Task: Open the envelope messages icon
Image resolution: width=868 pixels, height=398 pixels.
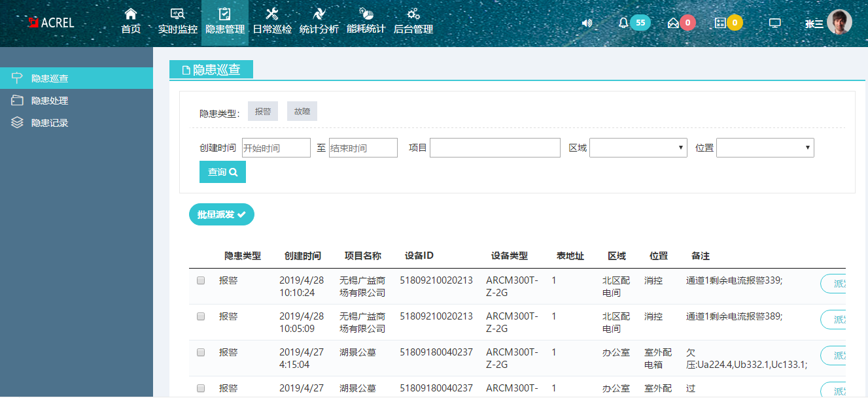Action: tap(673, 23)
